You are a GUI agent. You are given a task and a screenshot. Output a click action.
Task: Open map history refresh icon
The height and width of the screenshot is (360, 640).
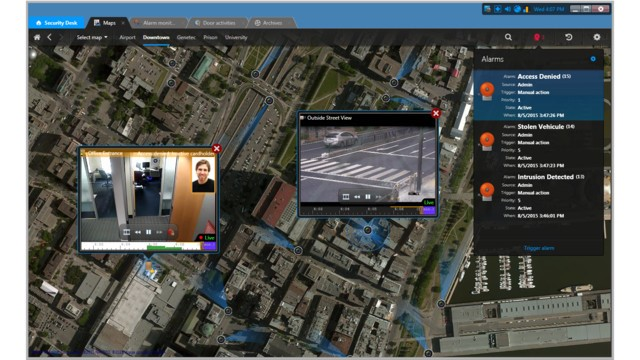[x=569, y=37]
